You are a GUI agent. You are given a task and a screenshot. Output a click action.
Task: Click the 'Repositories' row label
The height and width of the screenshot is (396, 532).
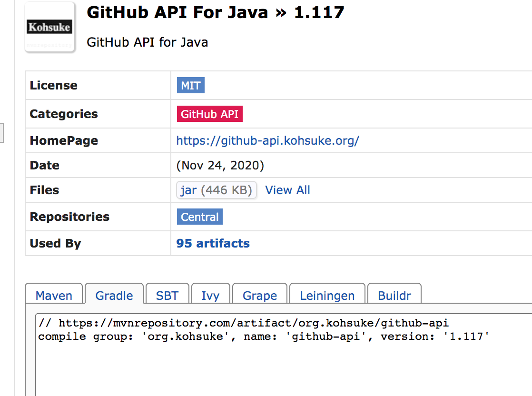pyautogui.click(x=69, y=217)
